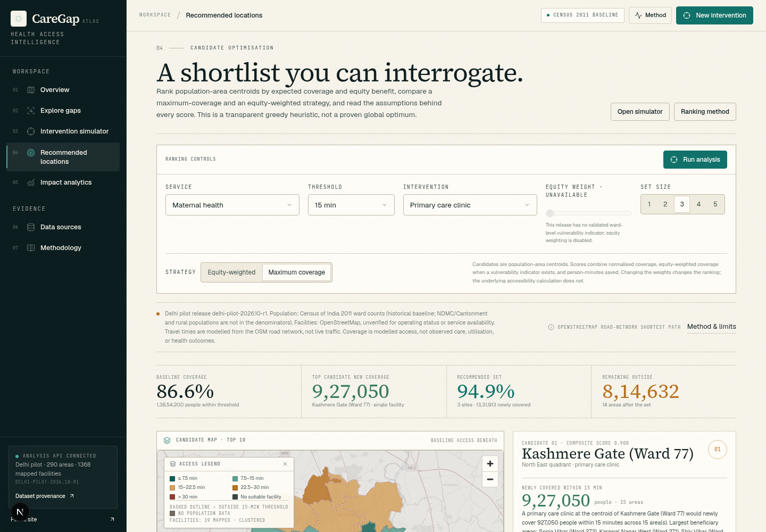Viewport: 766px width, 532px height.
Task: Click the Methodology book icon
Action: pos(31,248)
